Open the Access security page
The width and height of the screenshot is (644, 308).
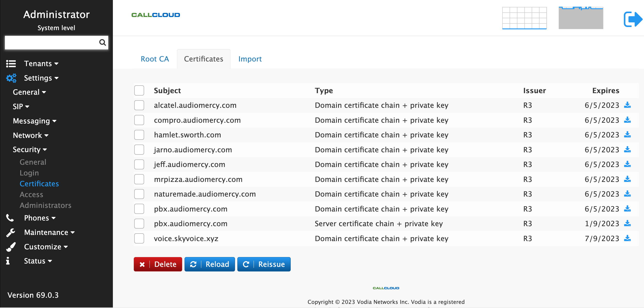[31, 195]
